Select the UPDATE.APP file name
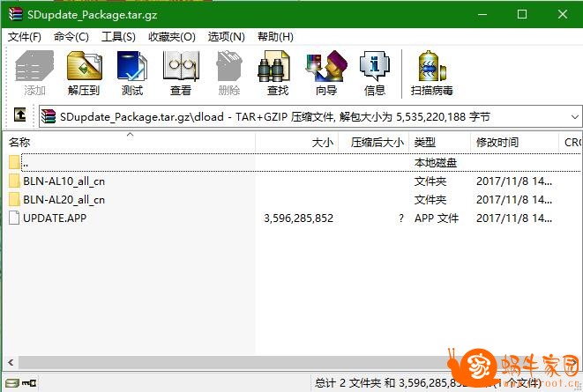This screenshot has height=392, width=583. tap(55, 218)
